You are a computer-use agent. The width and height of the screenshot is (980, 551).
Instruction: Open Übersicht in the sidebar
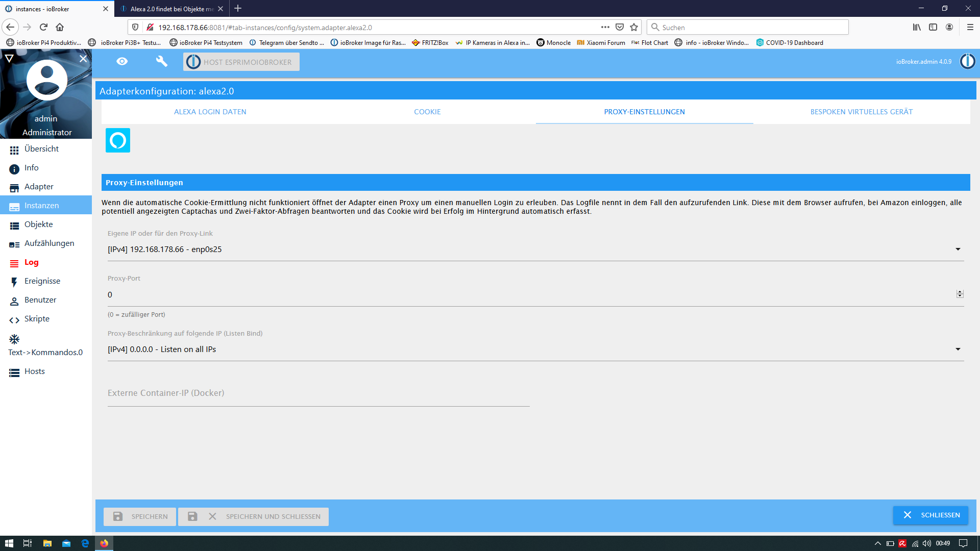point(46,149)
